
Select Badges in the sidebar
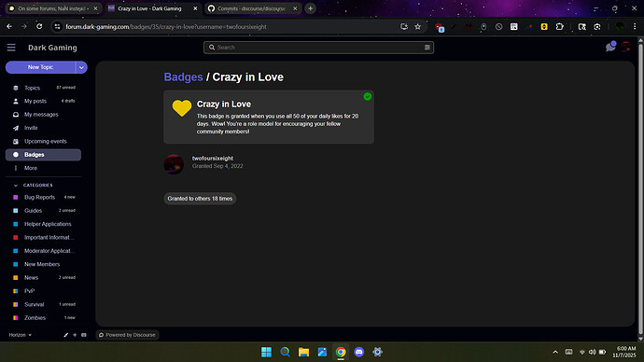43,155
